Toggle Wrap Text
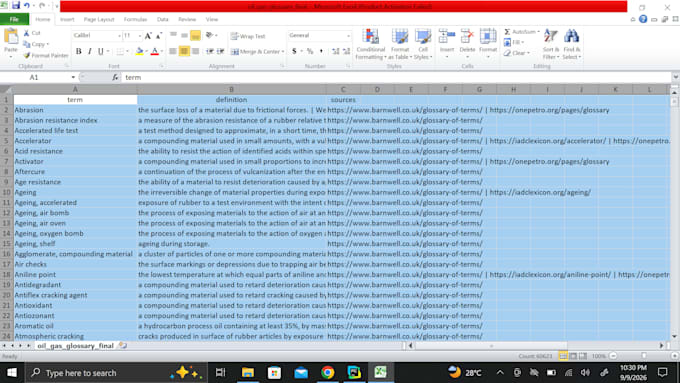 (248, 36)
